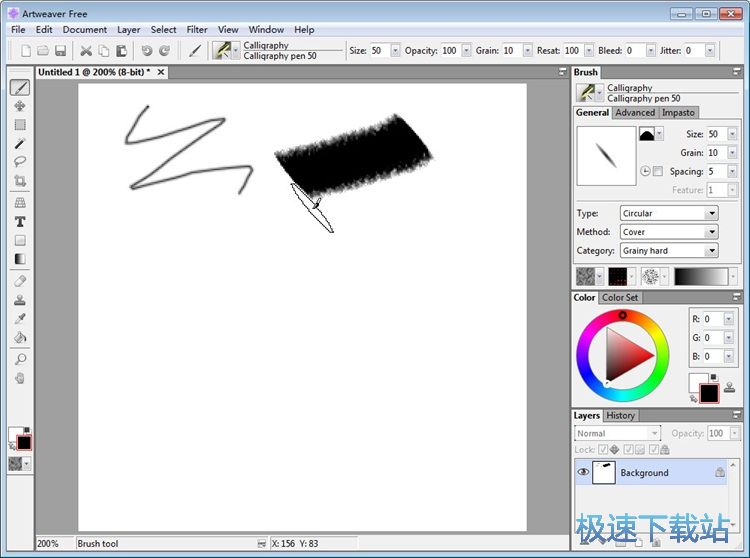Choose the Eraser tool
The height and width of the screenshot is (558, 750).
pos(20,281)
